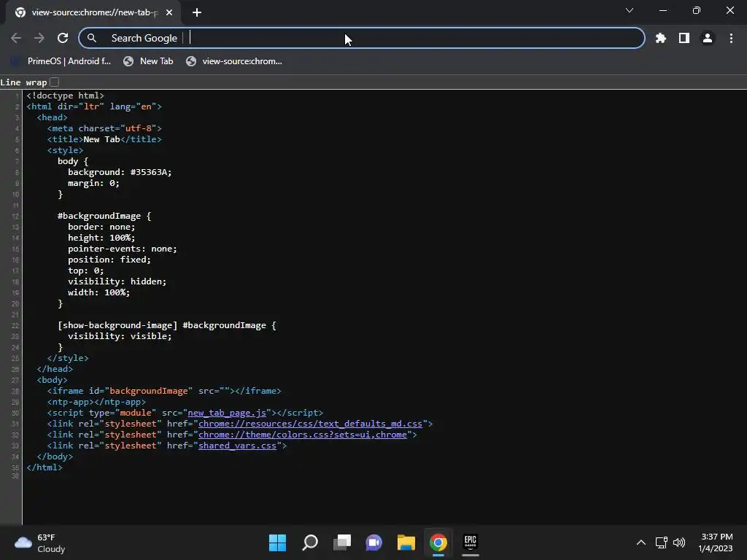Reload the page with refresh icon
The image size is (747, 560).
63,38
